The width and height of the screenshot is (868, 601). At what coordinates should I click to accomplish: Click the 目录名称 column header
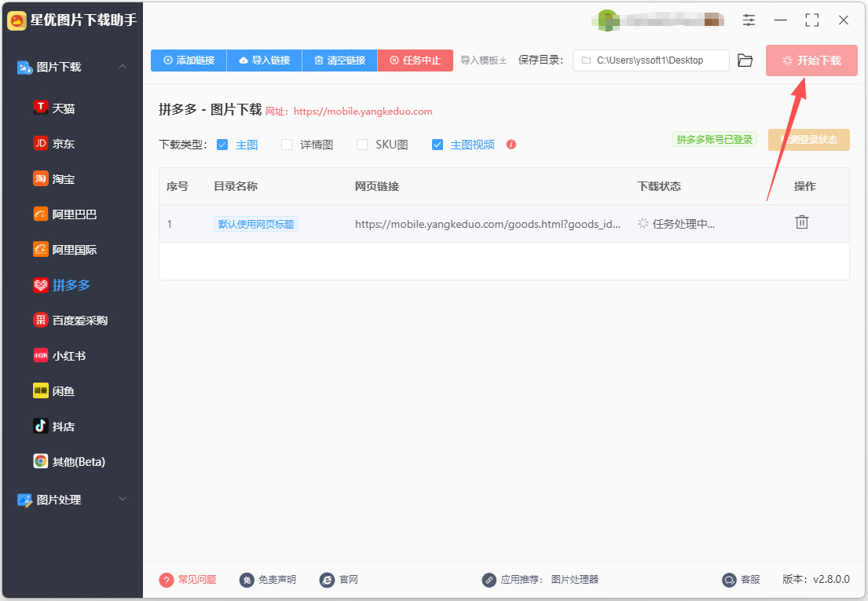[x=236, y=186]
